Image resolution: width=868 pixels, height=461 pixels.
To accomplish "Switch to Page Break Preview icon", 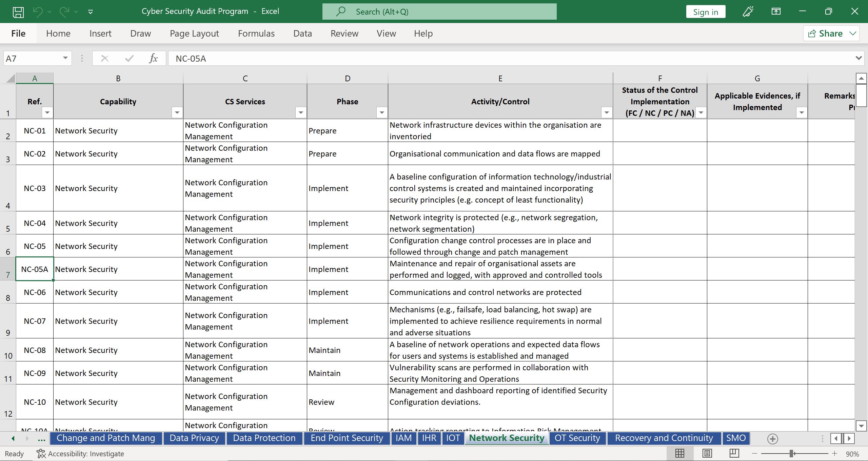I will [x=734, y=454].
